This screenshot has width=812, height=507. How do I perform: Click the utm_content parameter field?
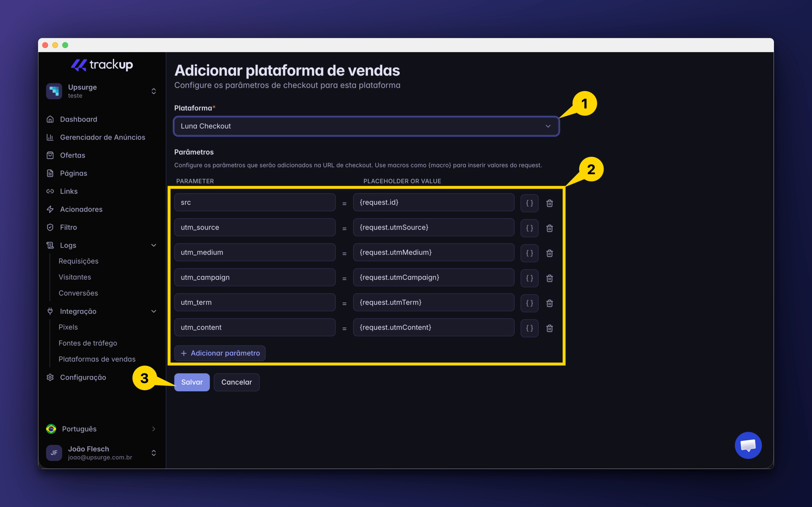pyautogui.click(x=255, y=327)
